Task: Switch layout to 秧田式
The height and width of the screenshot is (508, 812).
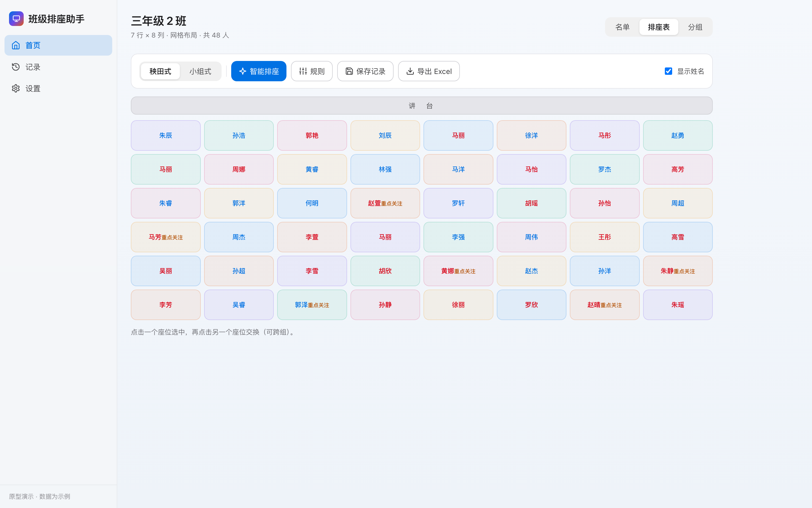Action: click(160, 71)
